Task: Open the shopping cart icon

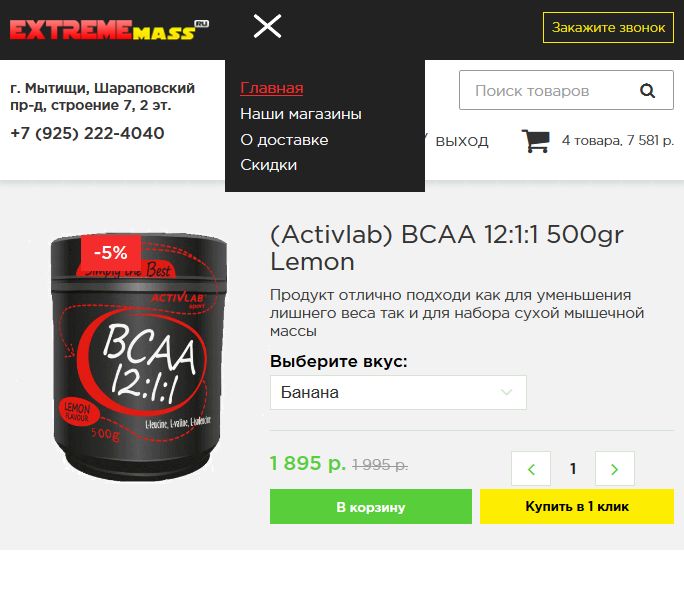Action: [x=536, y=140]
